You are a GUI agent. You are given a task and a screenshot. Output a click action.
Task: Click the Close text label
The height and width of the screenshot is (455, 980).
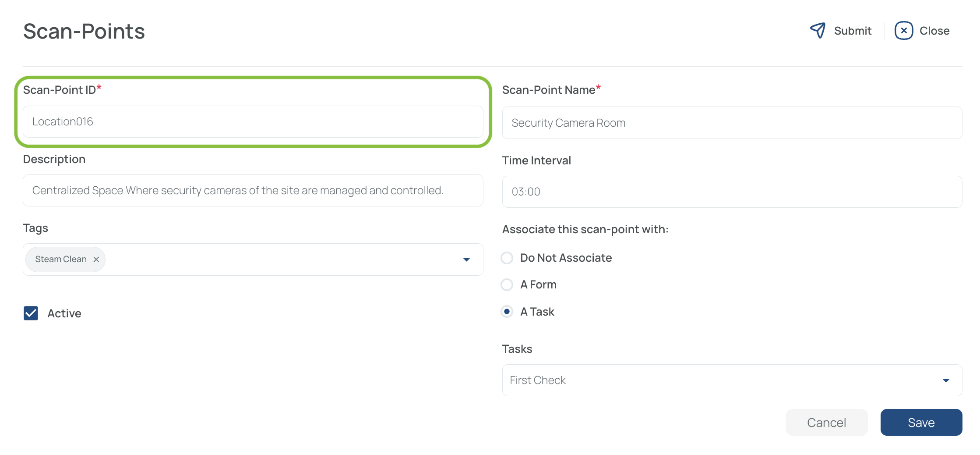point(934,31)
